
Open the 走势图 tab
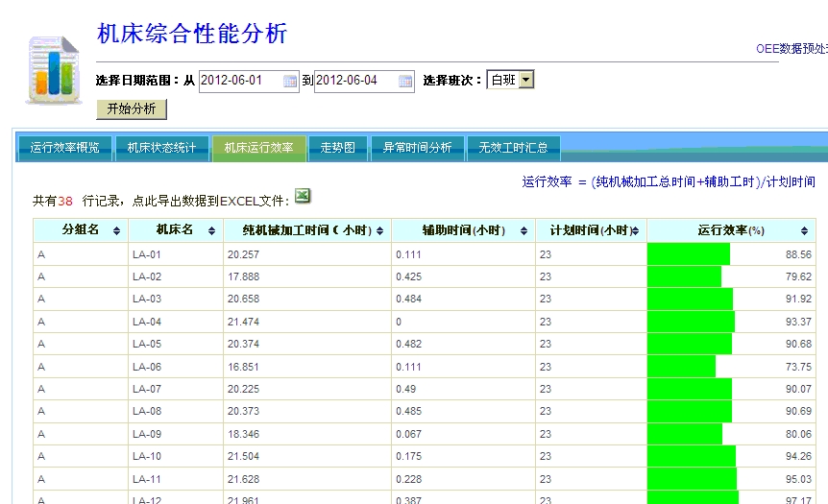pyautogui.click(x=338, y=148)
